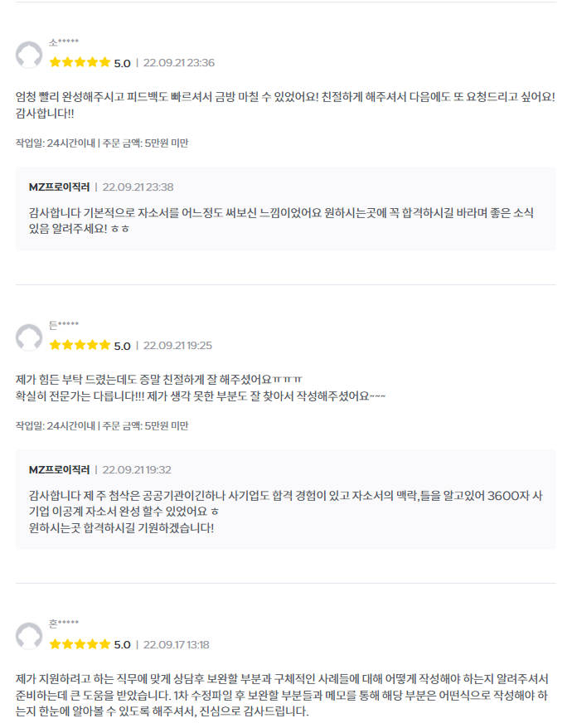Viewport: 572px width, 728px height.
Task: Click the avatar of reviewer 흔*****
Action: (x=29, y=636)
